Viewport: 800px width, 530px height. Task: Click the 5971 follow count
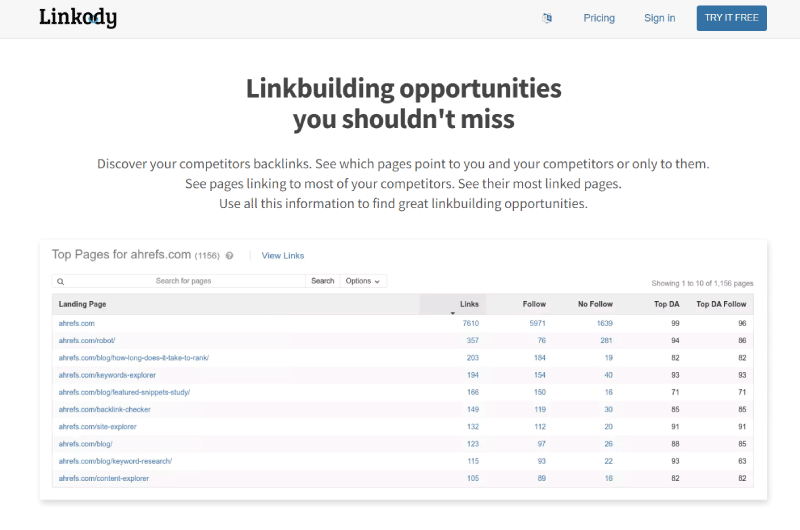coord(537,323)
